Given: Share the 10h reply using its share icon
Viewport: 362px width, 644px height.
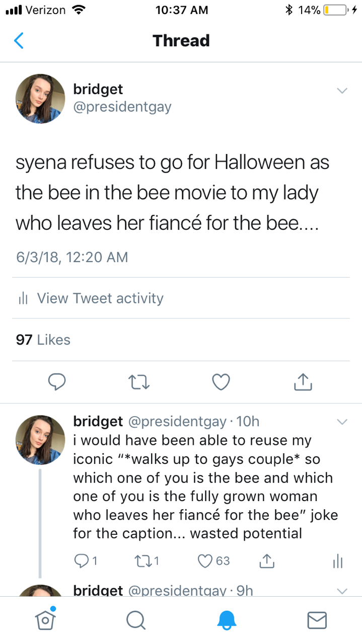Looking at the screenshot, I should pos(267,561).
